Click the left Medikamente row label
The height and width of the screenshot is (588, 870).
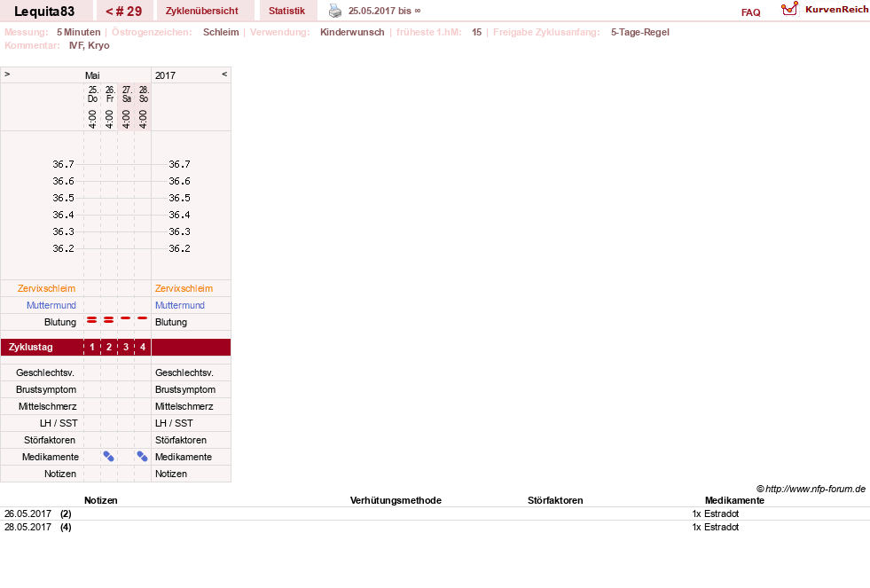51,457
